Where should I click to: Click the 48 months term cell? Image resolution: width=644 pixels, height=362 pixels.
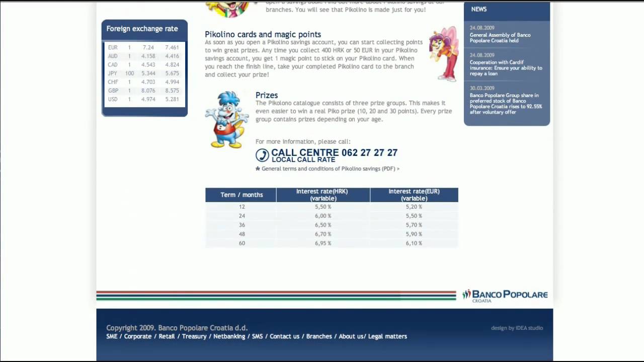[x=241, y=234]
